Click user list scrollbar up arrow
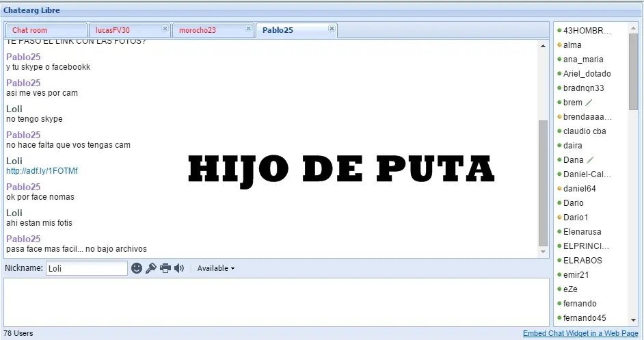 point(633,28)
